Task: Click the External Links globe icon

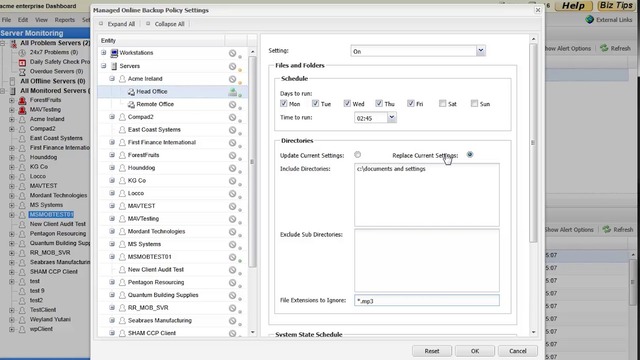Action: 589,20
